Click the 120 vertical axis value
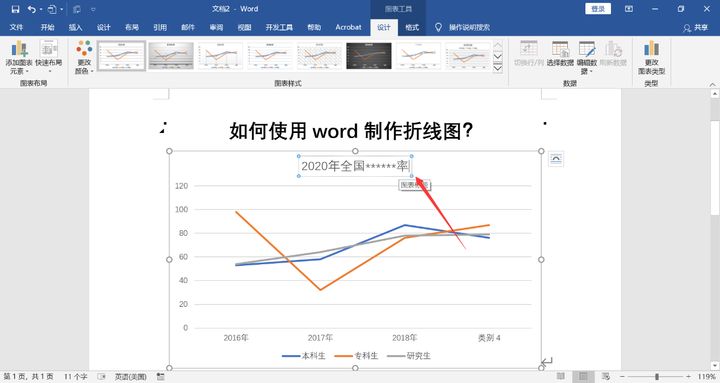 (181, 186)
